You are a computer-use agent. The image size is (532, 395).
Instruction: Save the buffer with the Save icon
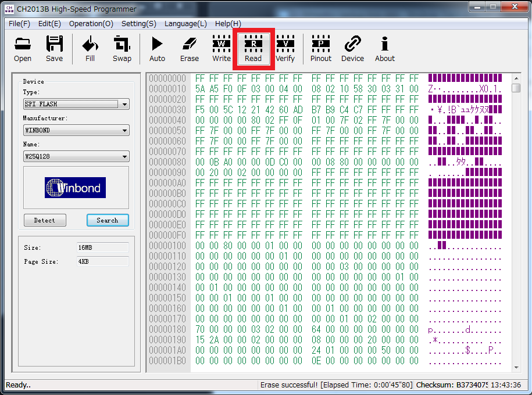(54, 49)
